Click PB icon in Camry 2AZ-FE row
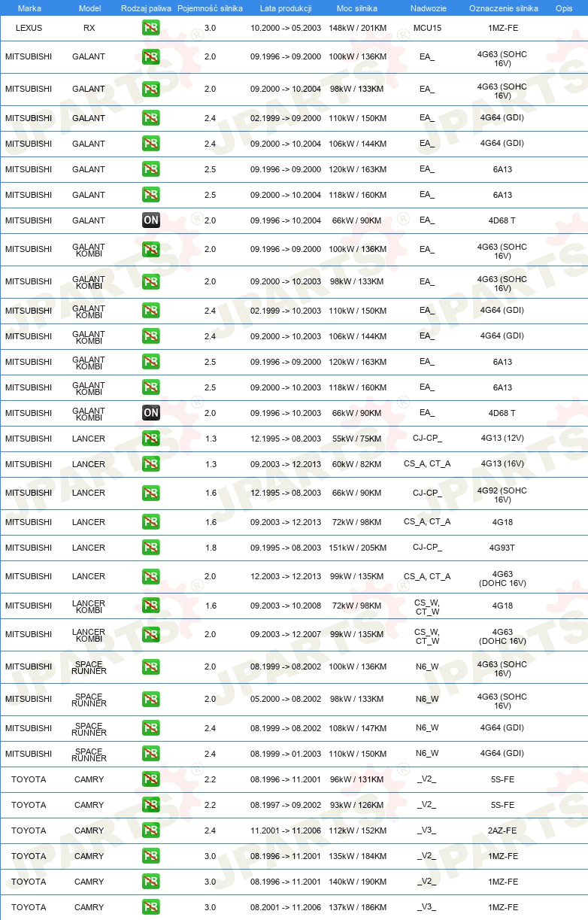588x920 pixels. click(150, 830)
